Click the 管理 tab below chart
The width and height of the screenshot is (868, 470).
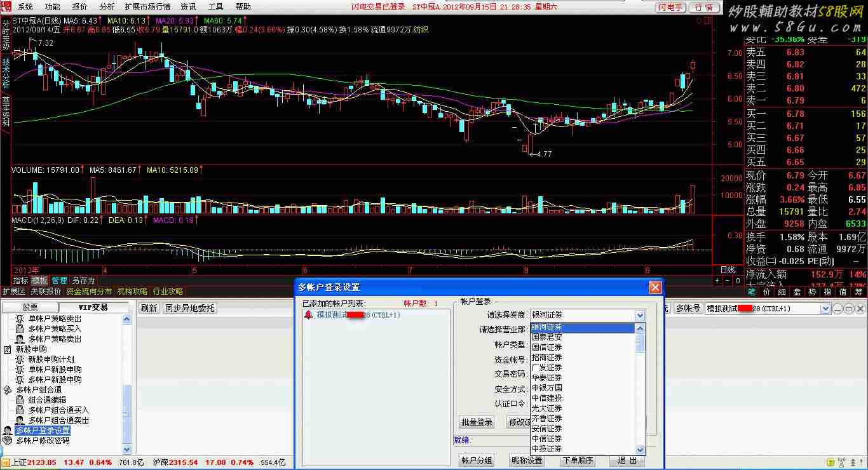60,280
